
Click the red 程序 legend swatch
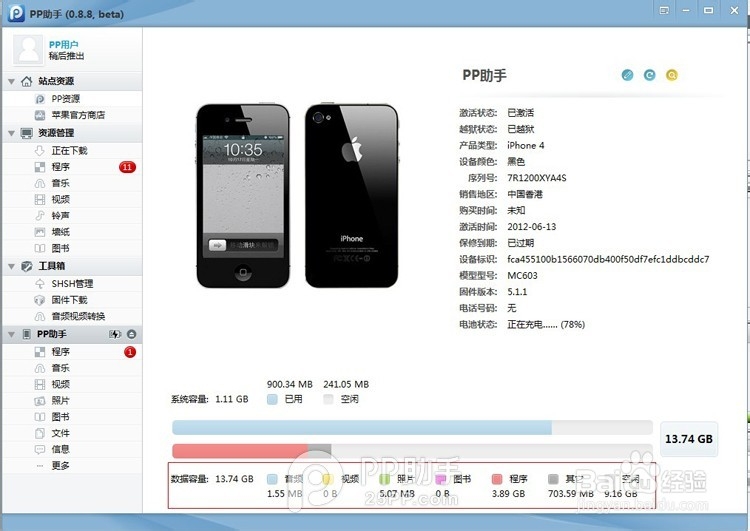[x=497, y=479]
